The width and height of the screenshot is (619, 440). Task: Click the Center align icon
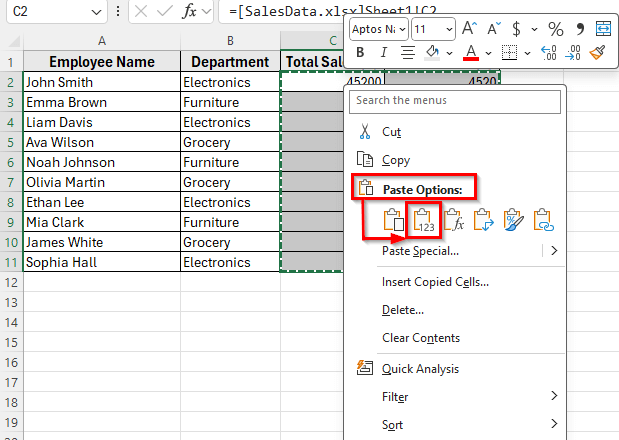pos(407,52)
